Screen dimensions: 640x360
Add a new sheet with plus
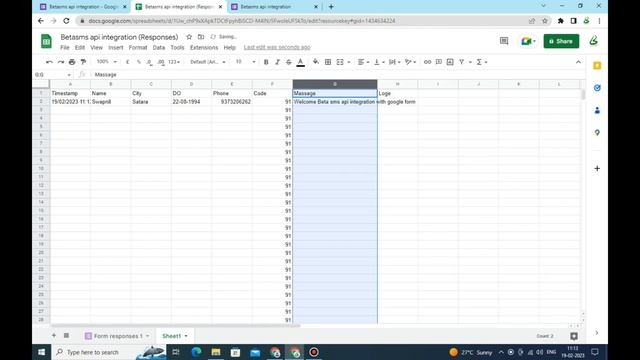point(54,336)
